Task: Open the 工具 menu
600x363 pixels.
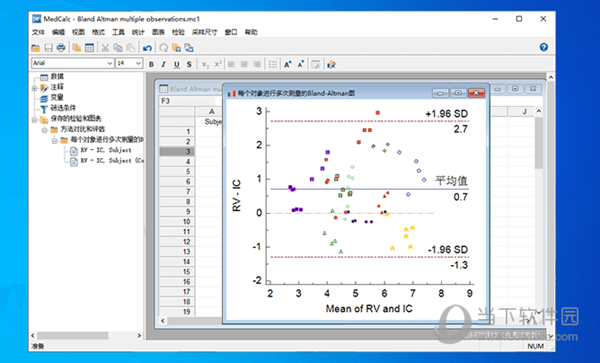Action: [x=118, y=32]
